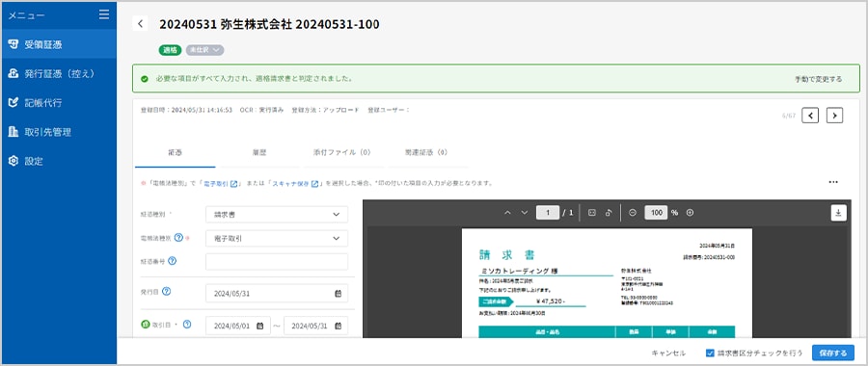Go to the previous document arrow
The image size is (868, 366).
point(810,115)
